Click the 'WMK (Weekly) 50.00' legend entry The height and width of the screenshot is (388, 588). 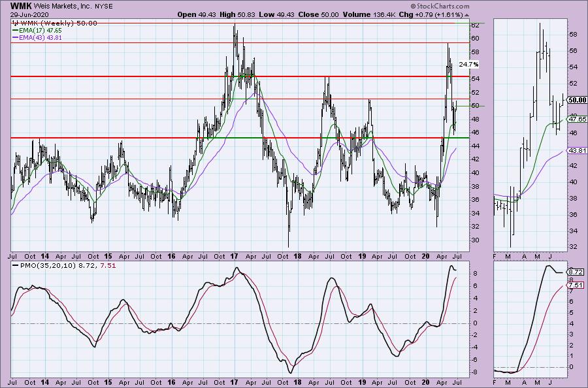[57, 24]
